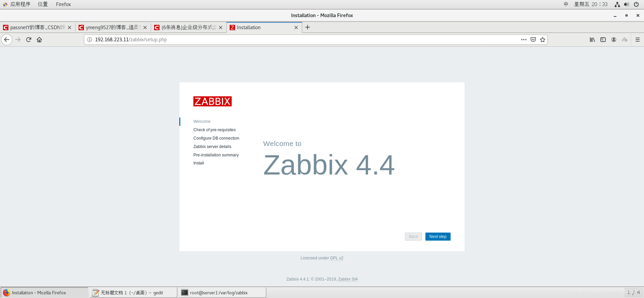Screen dimensions: 644x298
Task: Open the Zabbix SIA link
Action: [x=348, y=279]
